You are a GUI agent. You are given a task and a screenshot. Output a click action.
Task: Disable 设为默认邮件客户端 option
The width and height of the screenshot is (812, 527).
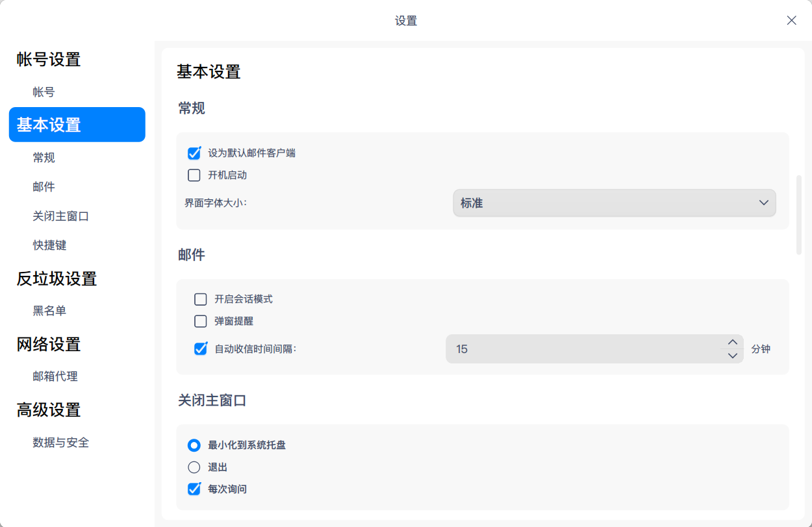coord(194,153)
